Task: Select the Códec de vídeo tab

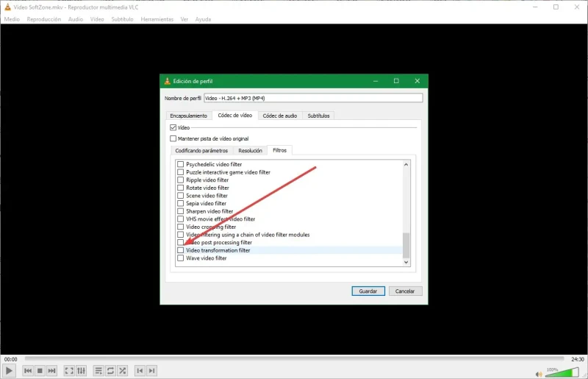Action: click(x=235, y=116)
